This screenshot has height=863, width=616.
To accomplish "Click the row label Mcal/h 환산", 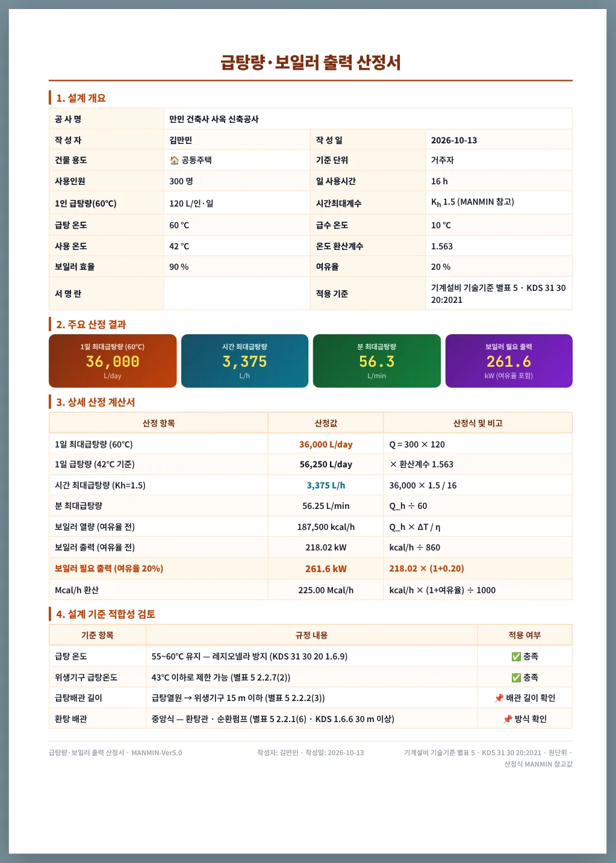I will (x=76, y=590).
